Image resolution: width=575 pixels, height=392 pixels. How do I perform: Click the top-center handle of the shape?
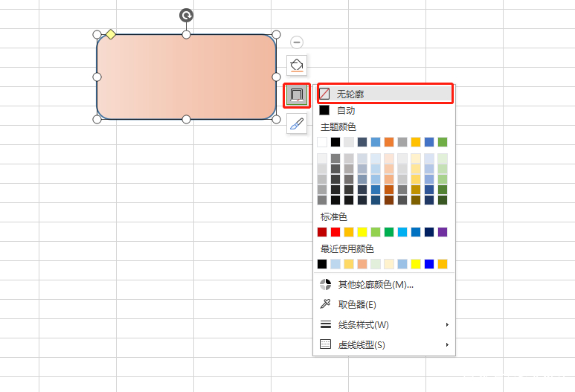186,34
